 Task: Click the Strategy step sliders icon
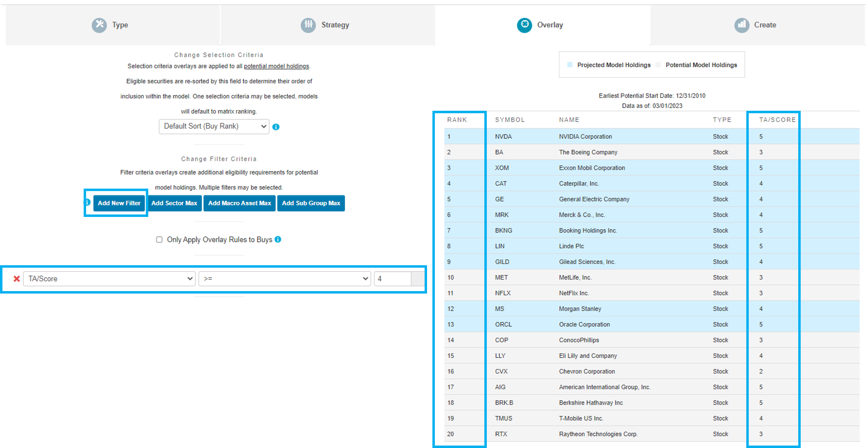coord(308,25)
